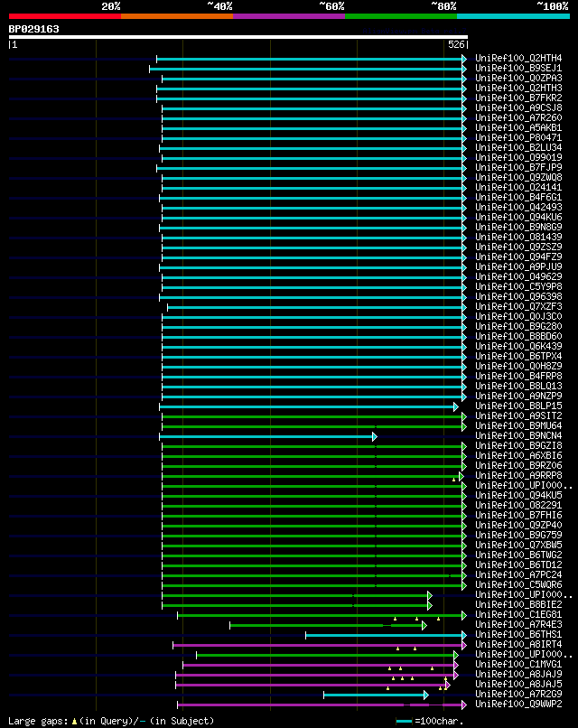Click the UniRef100_B9N8G9 label
The height and width of the screenshot is (728, 578).
tap(518, 227)
